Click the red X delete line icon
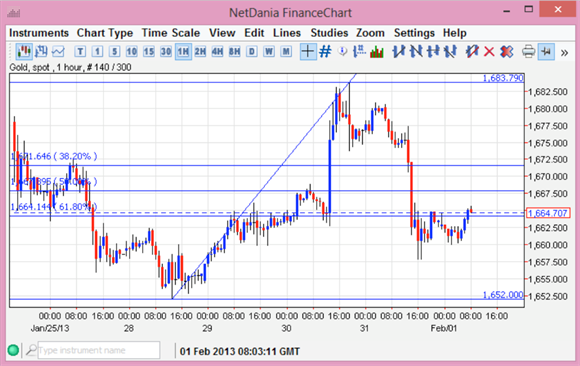Viewport: 580px width, 366px height. coord(489,52)
